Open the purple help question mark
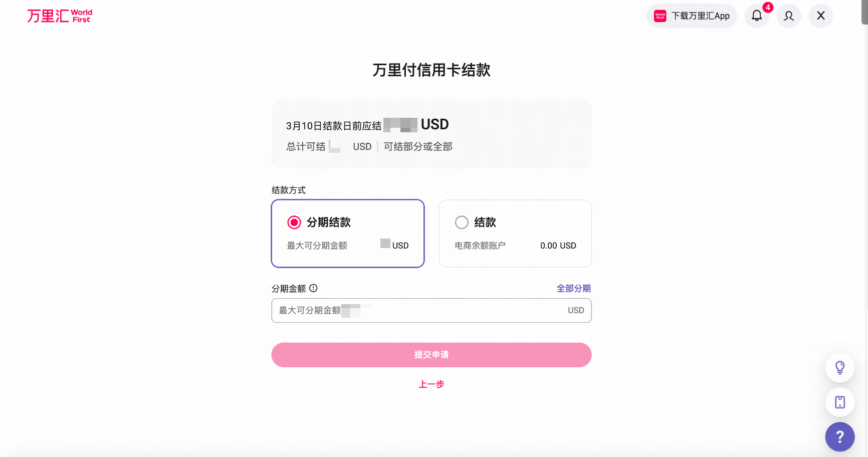The height and width of the screenshot is (457, 868). click(839, 436)
